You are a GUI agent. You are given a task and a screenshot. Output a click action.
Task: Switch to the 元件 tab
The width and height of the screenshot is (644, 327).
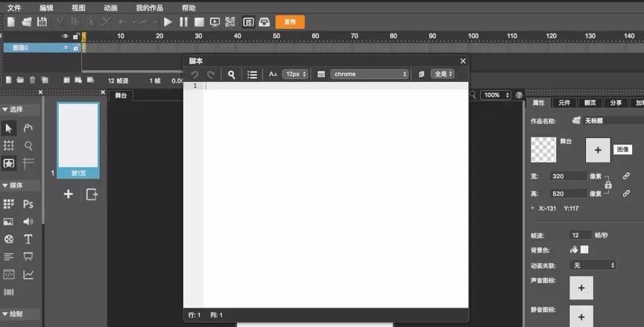[564, 103]
